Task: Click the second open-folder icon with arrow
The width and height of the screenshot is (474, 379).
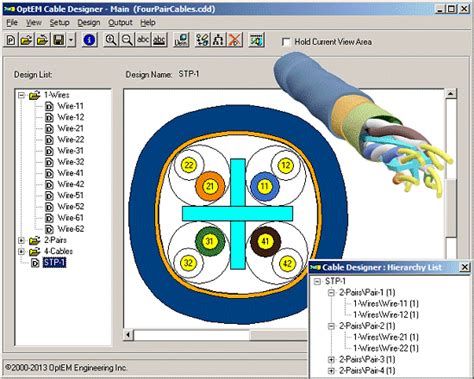Action: [x=42, y=40]
